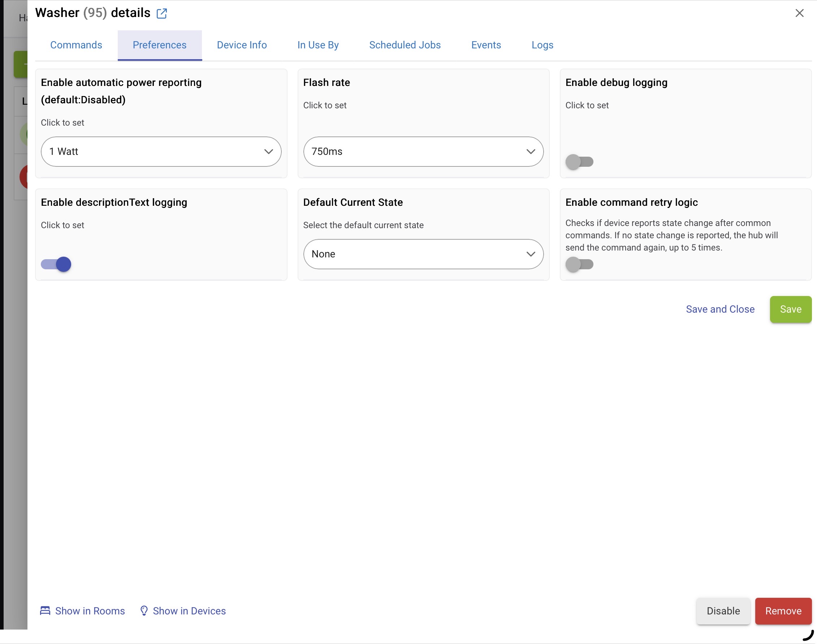Click Save and Close link
The image size is (817, 644).
tap(720, 309)
